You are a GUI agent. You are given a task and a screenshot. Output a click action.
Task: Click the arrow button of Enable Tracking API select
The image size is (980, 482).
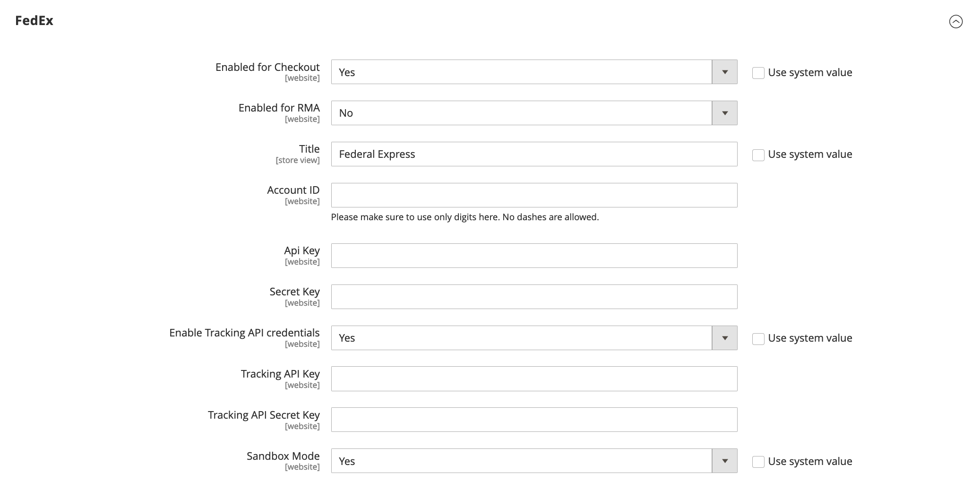[724, 338]
